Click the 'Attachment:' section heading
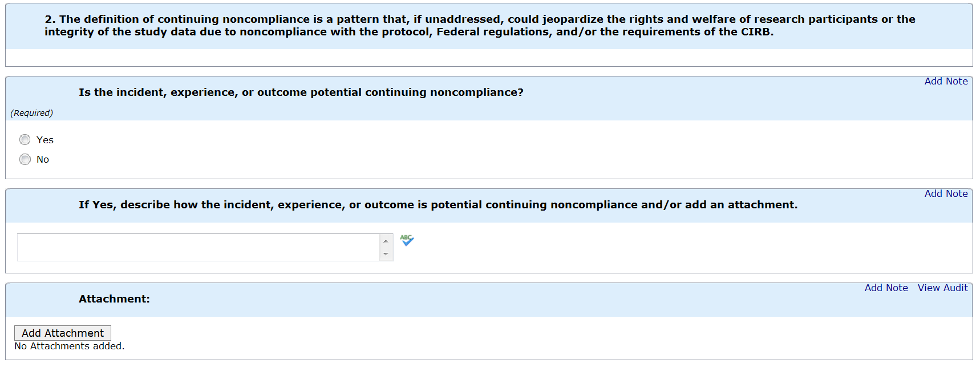This screenshot has width=980, height=367. (114, 299)
